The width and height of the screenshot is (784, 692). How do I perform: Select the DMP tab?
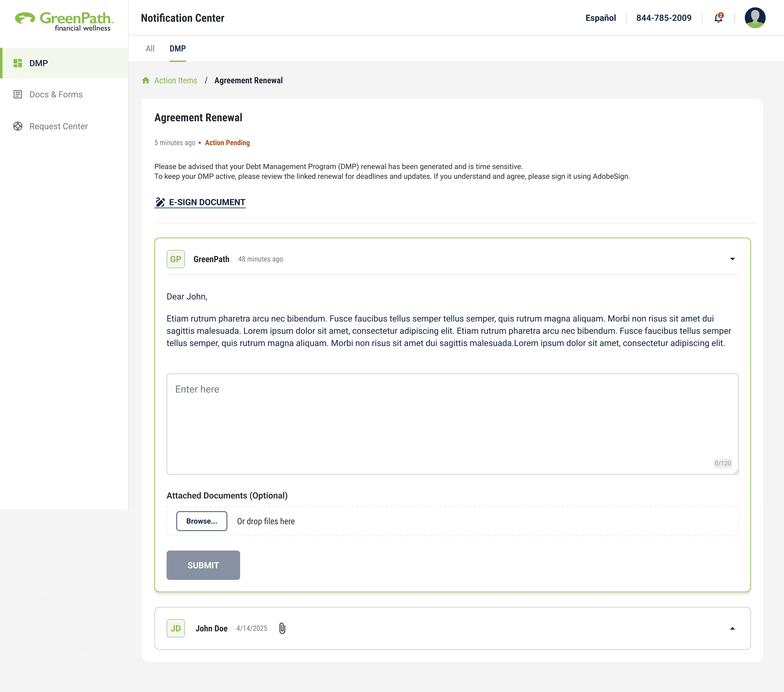(x=178, y=49)
